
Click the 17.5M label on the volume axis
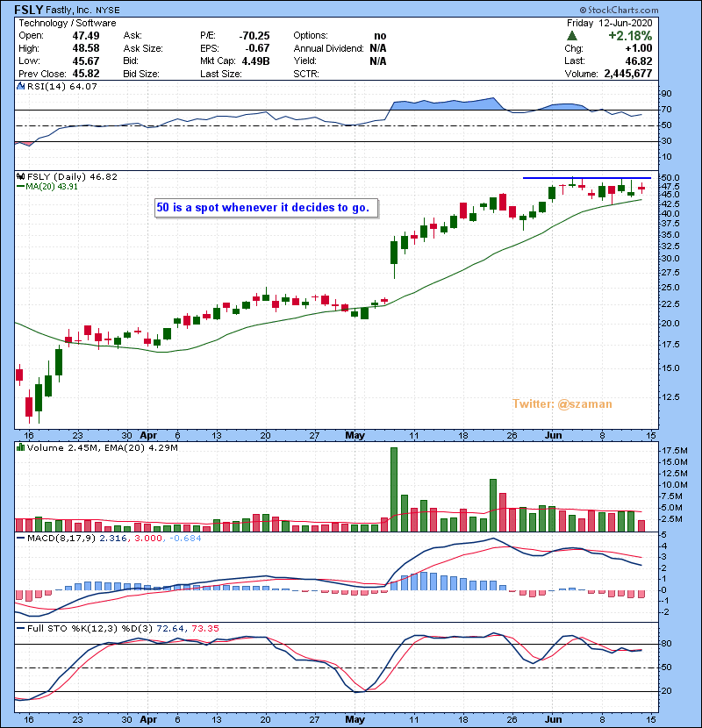click(x=675, y=450)
